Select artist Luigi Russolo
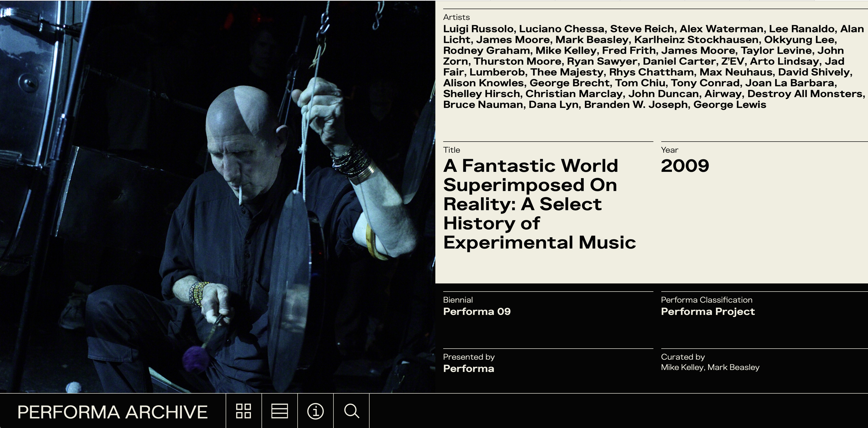The image size is (868, 428). [478, 29]
